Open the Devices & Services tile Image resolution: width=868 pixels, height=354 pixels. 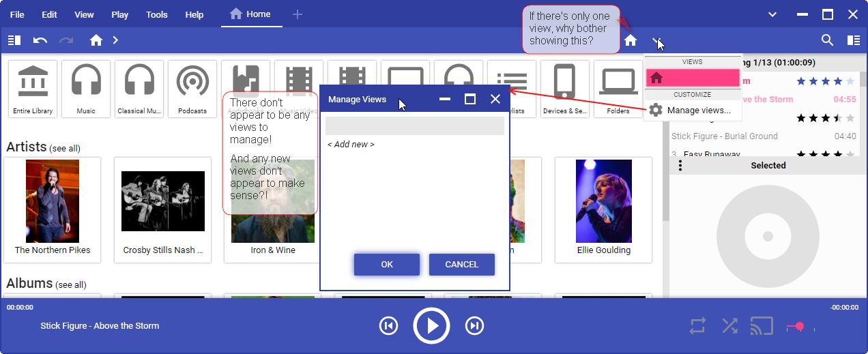564,89
